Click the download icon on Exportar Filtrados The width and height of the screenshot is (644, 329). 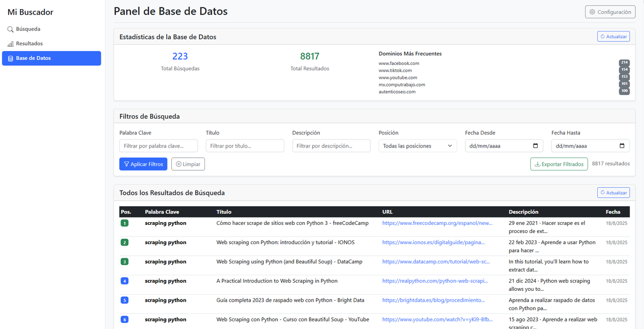(537, 164)
